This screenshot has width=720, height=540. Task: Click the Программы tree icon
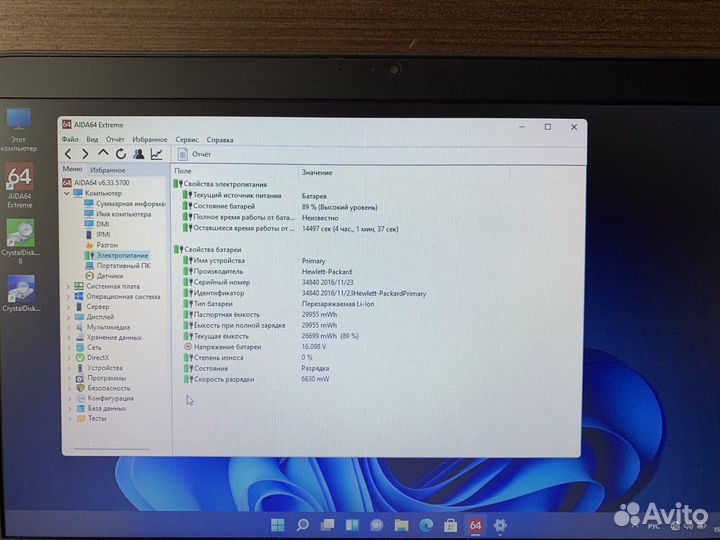click(x=80, y=378)
